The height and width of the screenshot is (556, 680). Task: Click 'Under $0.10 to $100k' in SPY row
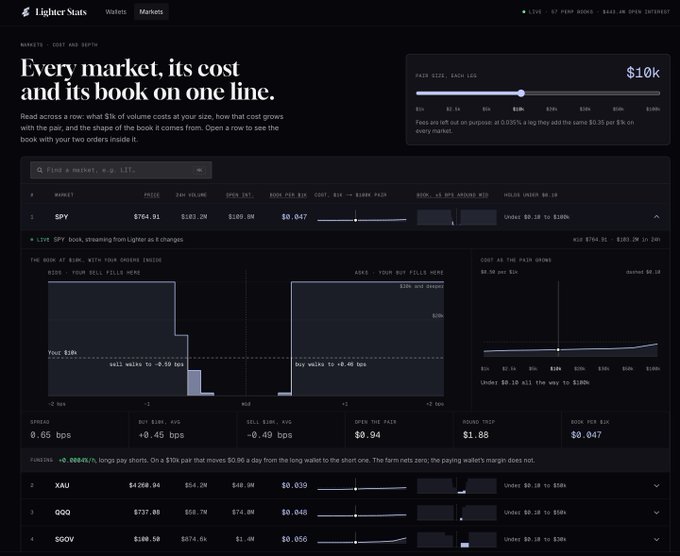tap(536, 217)
